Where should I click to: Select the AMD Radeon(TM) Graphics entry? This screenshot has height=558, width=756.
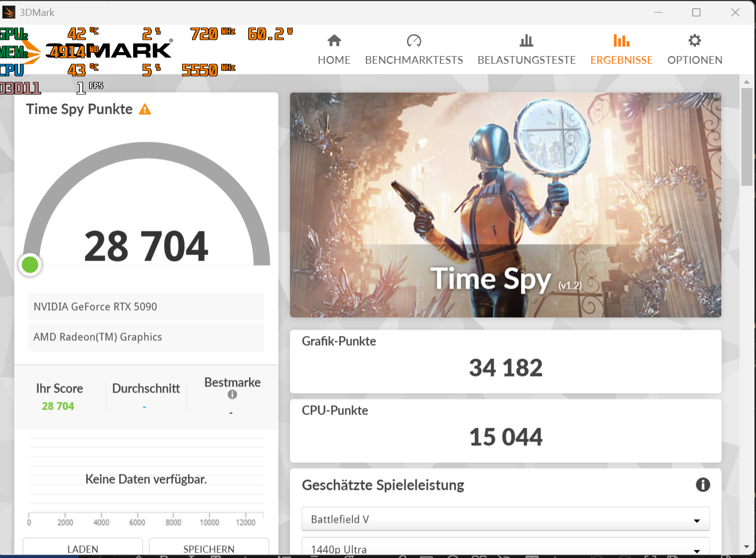click(146, 337)
